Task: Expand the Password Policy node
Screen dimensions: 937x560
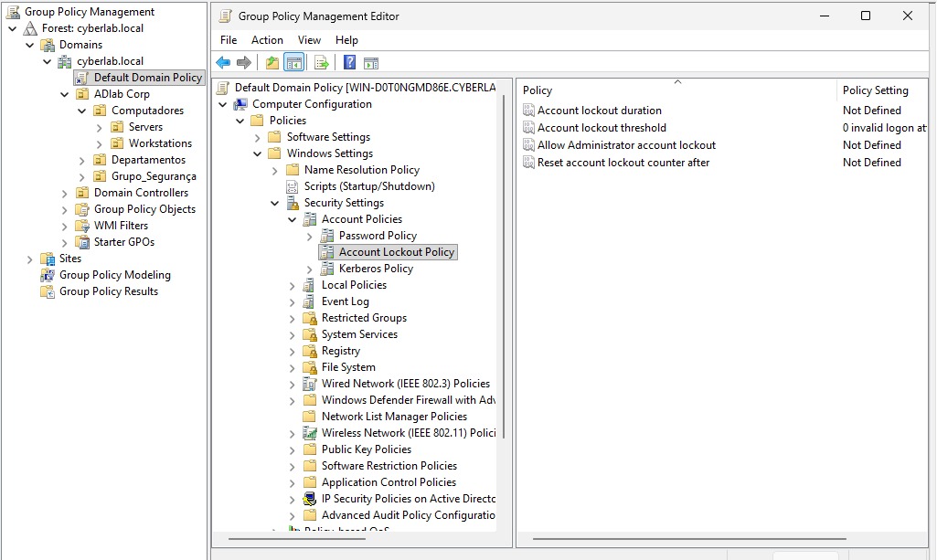Action: [x=310, y=237]
